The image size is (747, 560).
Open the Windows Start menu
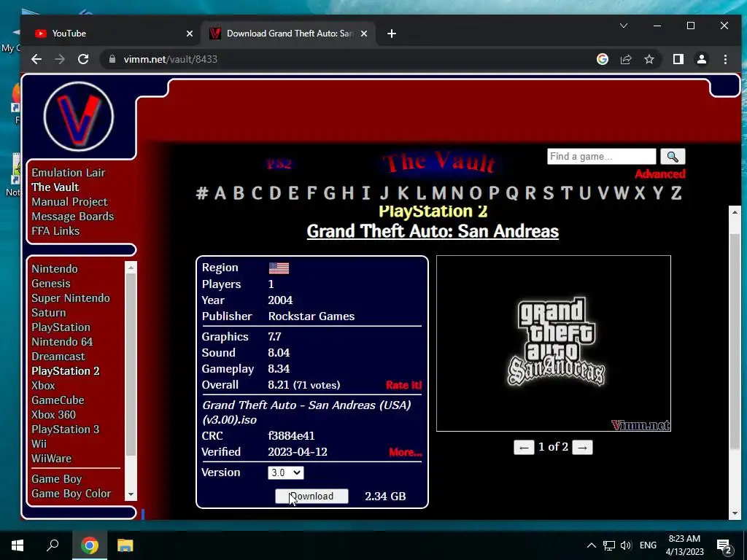[18, 545]
